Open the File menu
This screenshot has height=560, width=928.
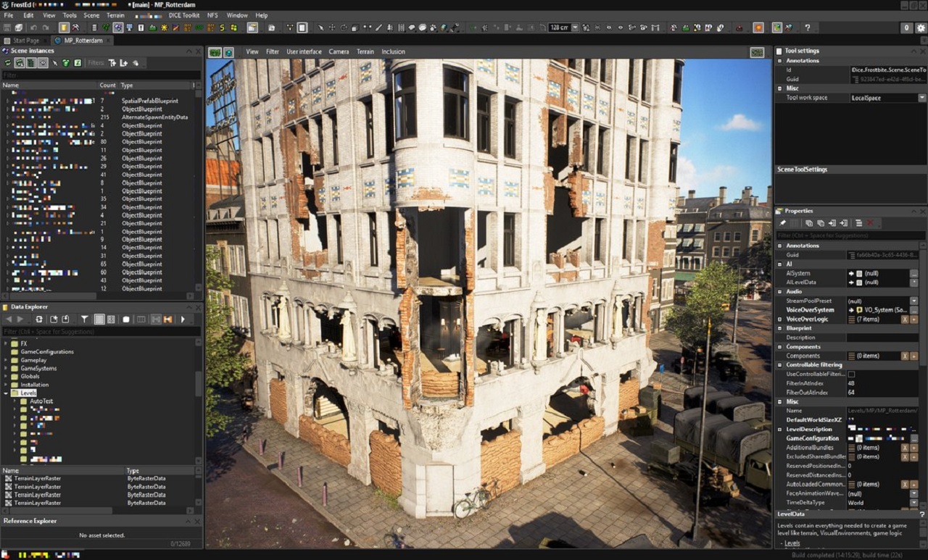pyautogui.click(x=9, y=15)
